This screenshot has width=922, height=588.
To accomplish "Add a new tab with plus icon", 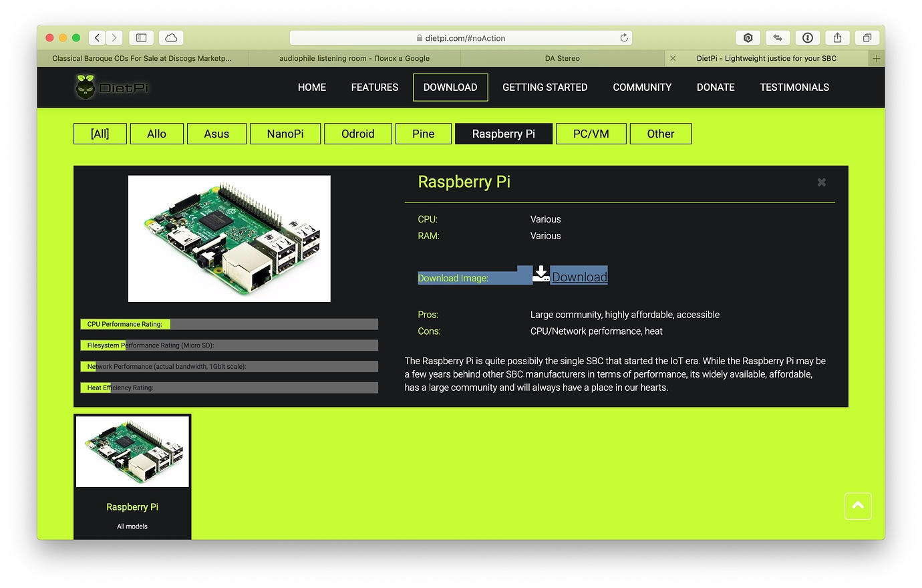I will (877, 59).
